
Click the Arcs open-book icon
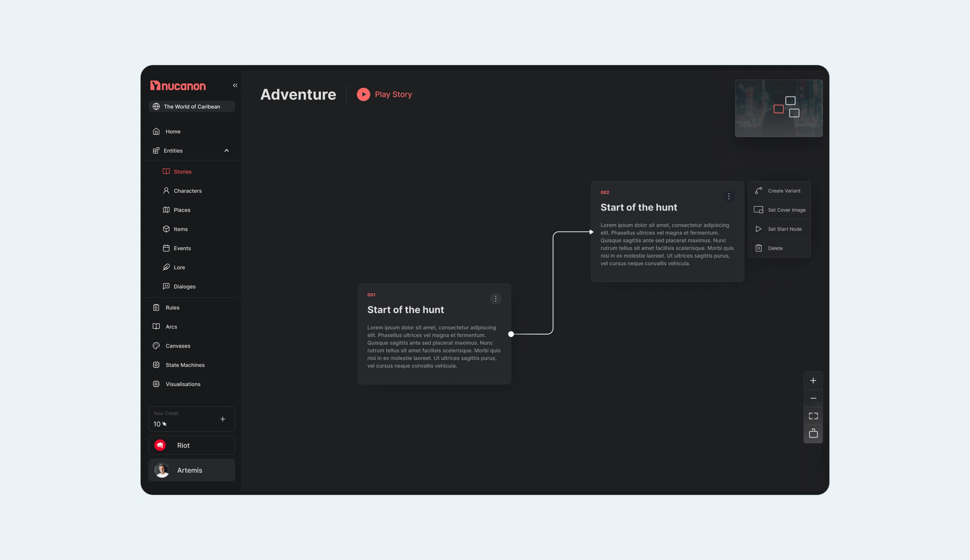pyautogui.click(x=156, y=327)
